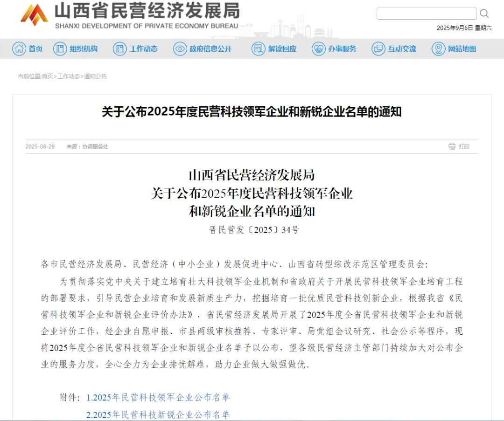Select the 办事服务 navigation text
The height and width of the screenshot is (421, 504).
pyautogui.click(x=342, y=49)
